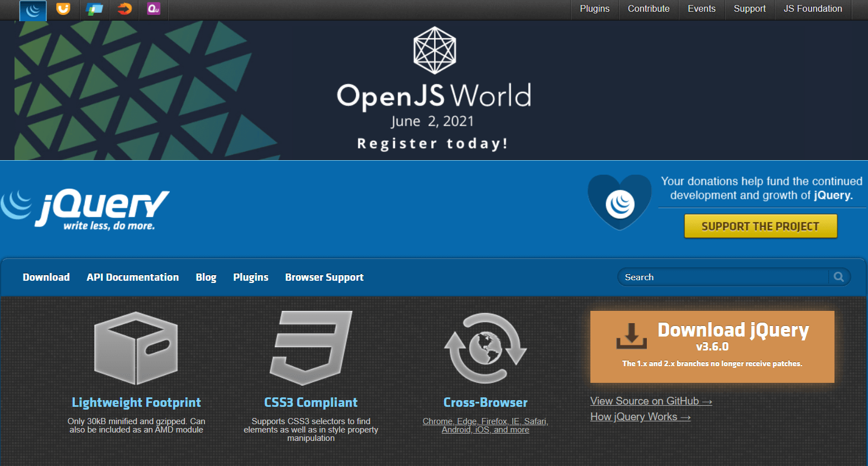868x466 pixels.
Task: Click the donations help fund text
Action: pos(762,188)
